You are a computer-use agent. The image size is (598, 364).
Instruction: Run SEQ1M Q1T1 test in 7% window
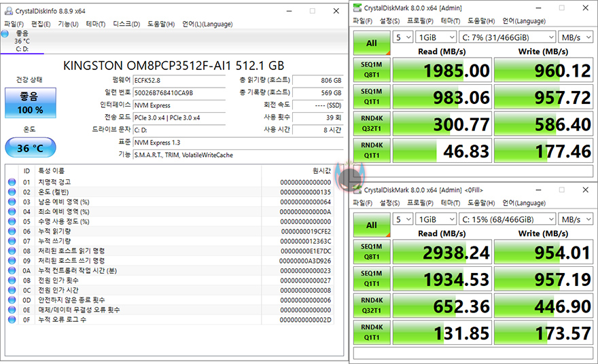pyautogui.click(x=372, y=96)
